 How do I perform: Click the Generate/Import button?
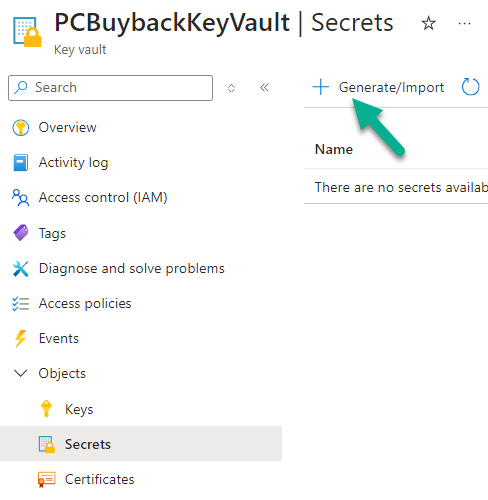(378, 87)
